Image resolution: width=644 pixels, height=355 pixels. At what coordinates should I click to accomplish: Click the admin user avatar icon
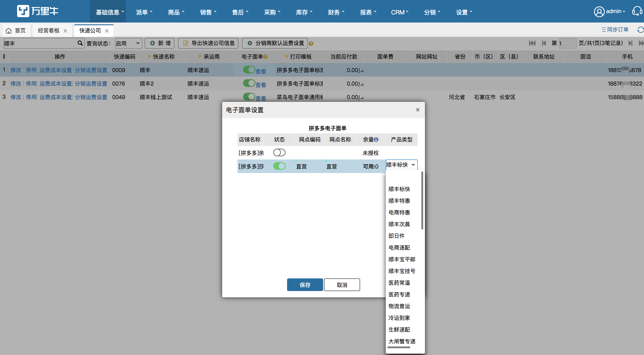click(x=599, y=11)
